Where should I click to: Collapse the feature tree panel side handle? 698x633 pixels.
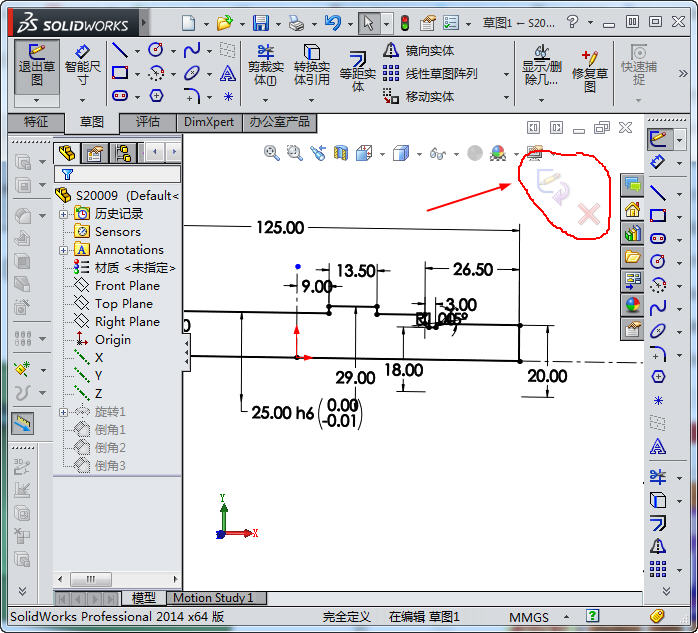(x=186, y=349)
